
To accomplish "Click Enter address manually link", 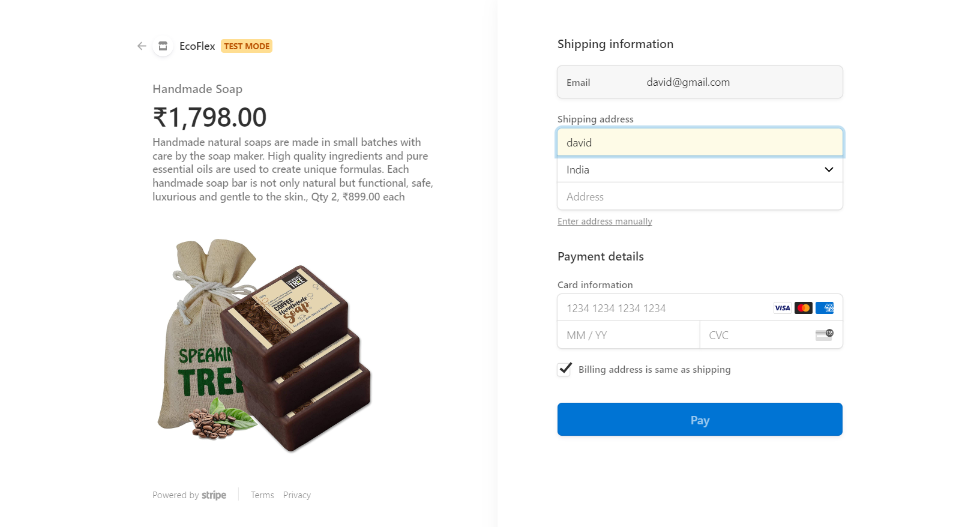I will coord(604,221).
